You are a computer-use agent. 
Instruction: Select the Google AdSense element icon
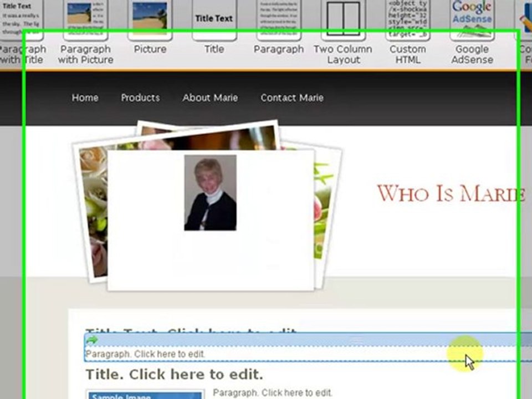[x=472, y=20]
